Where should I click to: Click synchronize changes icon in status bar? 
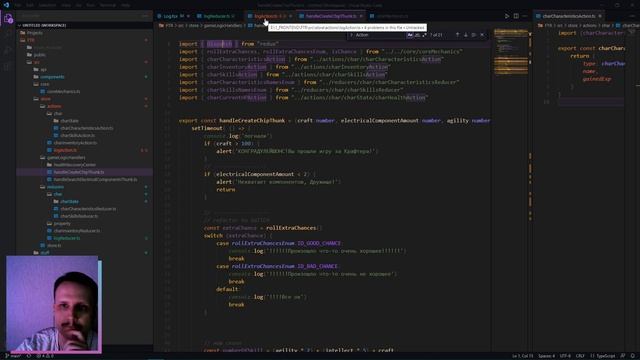coord(29,356)
